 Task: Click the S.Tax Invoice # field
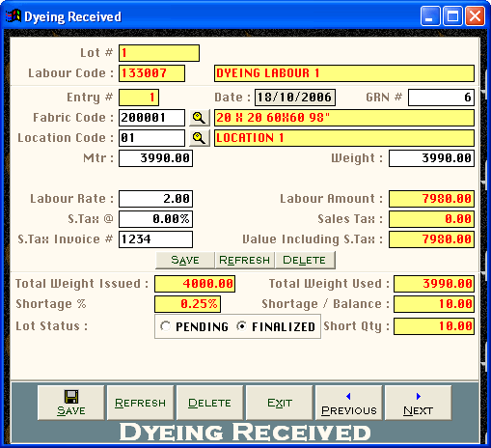tap(156, 239)
